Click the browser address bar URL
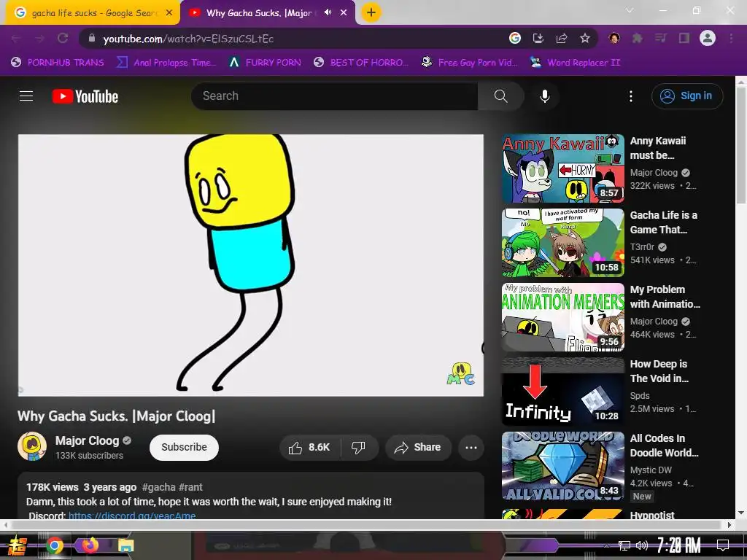 coord(188,39)
